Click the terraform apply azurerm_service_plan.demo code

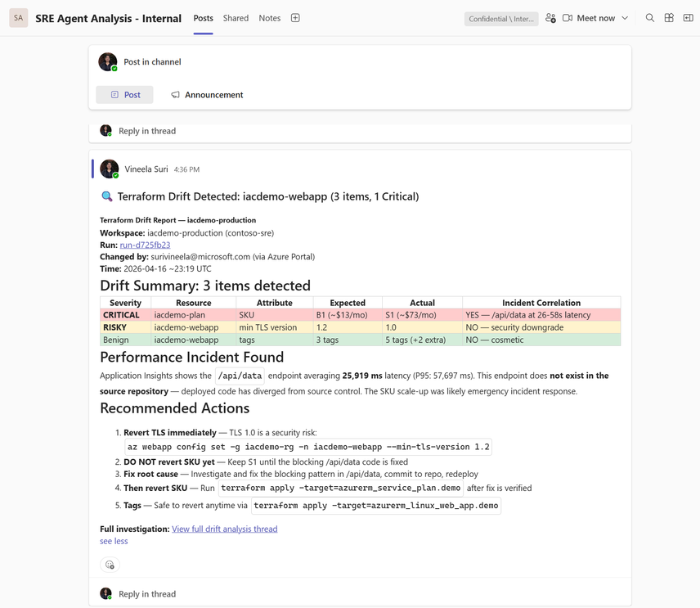341,488
